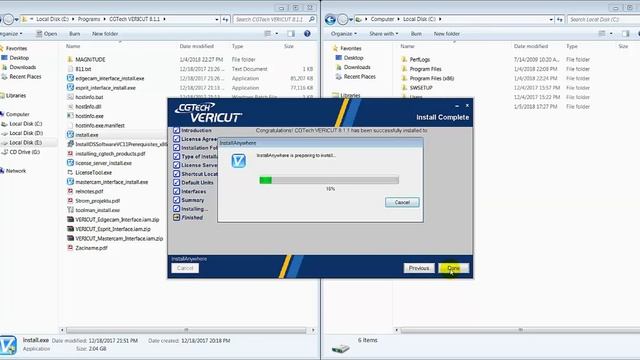Toggle the preview pane icon in left window
The image size is (640, 360).
click(x=291, y=33)
